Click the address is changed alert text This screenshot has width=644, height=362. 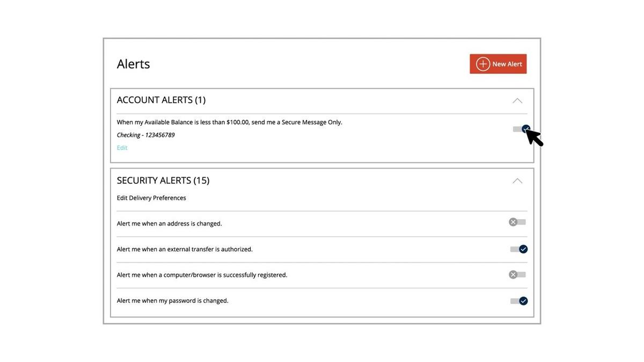169,223
